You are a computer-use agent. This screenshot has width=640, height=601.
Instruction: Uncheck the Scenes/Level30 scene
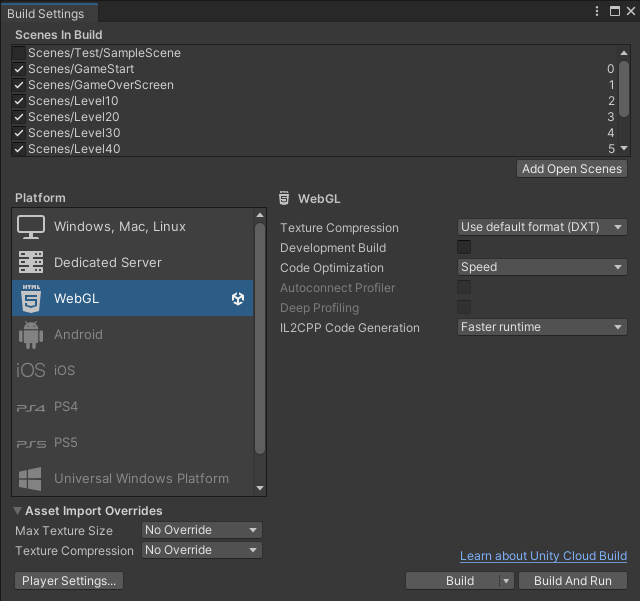(19, 133)
